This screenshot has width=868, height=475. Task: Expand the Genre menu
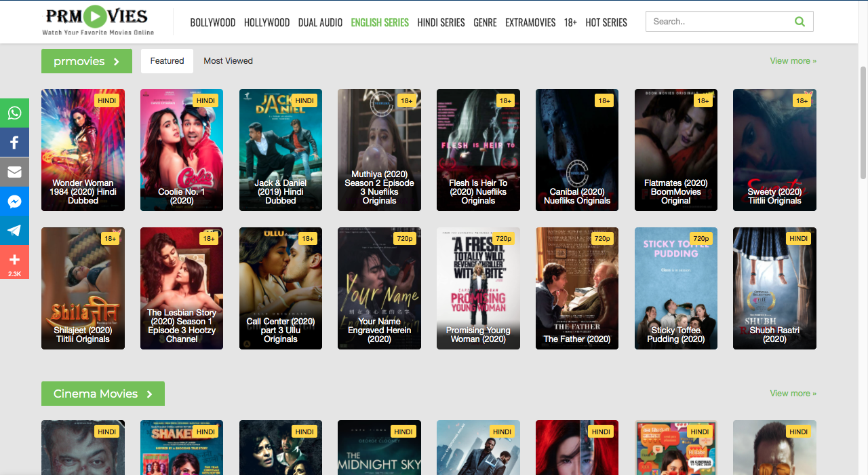click(x=485, y=22)
